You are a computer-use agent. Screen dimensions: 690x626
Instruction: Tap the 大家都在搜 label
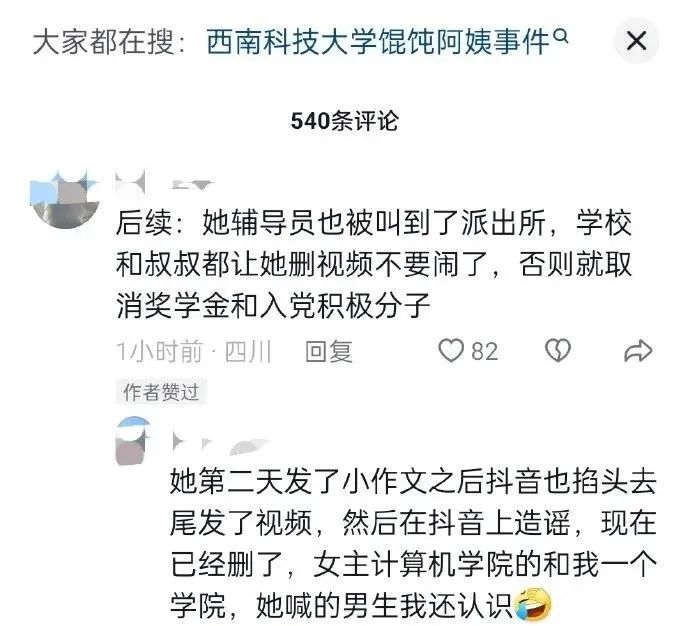(103, 43)
